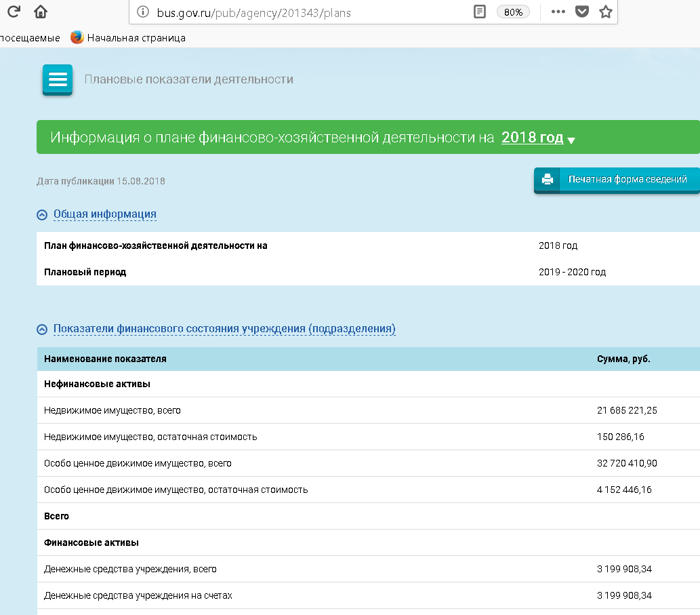Image resolution: width=700 pixels, height=615 pixels.
Task: Click the Плановый период label
Action: pos(85,272)
